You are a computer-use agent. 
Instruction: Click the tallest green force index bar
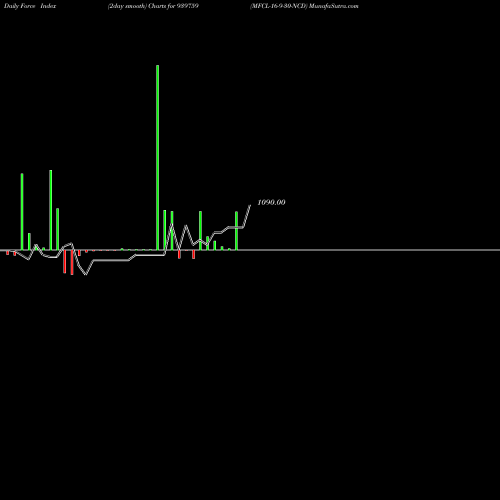pyautogui.click(x=157, y=157)
